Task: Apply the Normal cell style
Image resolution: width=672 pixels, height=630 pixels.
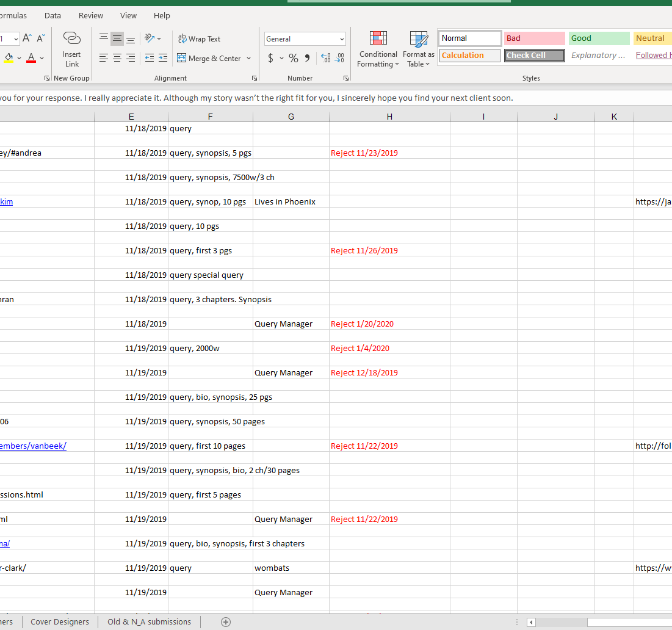Action: pyautogui.click(x=470, y=38)
